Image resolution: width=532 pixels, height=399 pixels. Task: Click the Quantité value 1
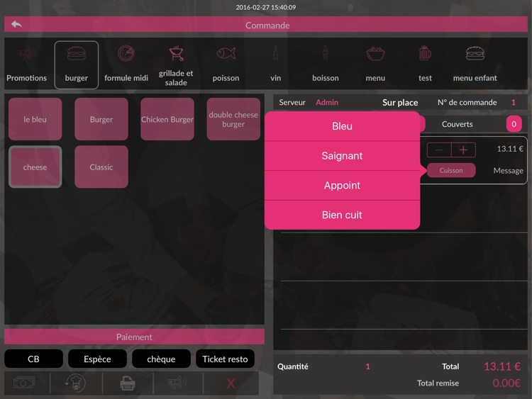point(367,366)
